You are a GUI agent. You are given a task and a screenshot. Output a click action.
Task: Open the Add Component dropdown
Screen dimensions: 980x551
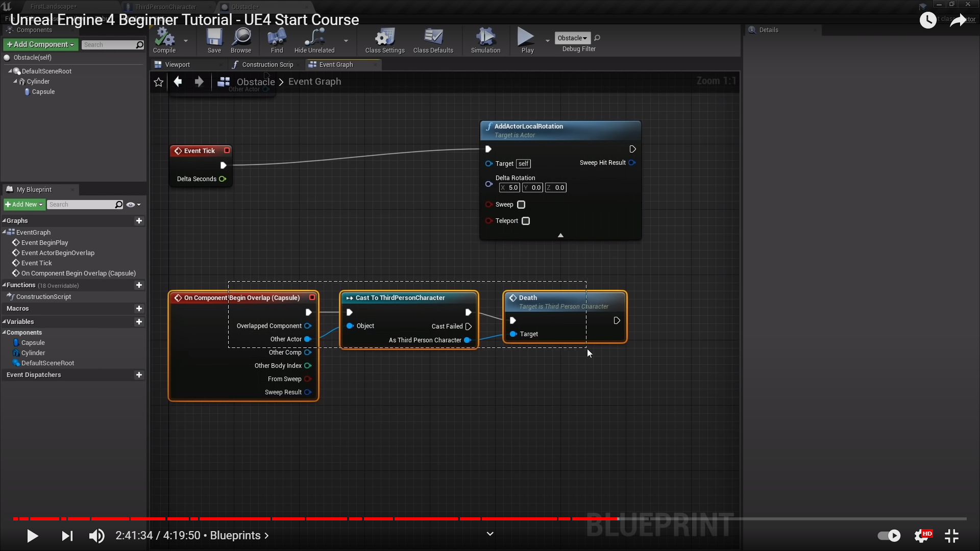coord(40,45)
